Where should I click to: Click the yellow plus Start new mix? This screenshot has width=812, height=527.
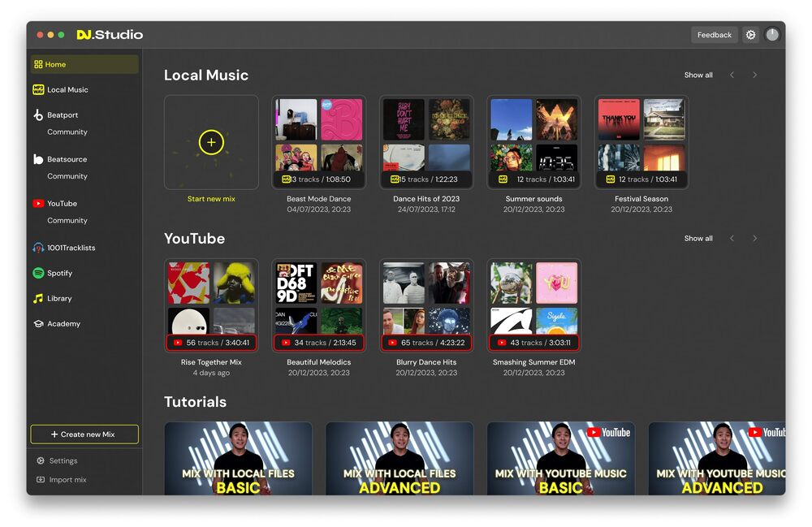[x=211, y=143]
